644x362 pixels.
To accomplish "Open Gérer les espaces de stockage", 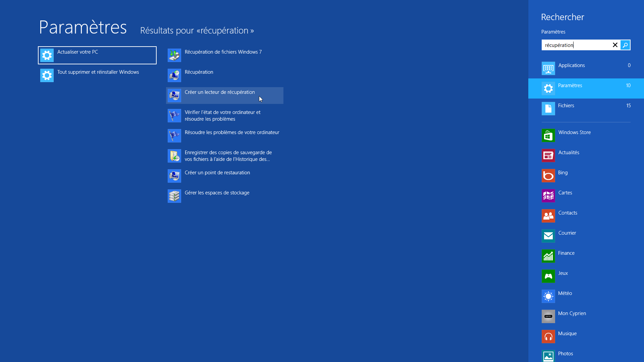I will click(x=225, y=196).
